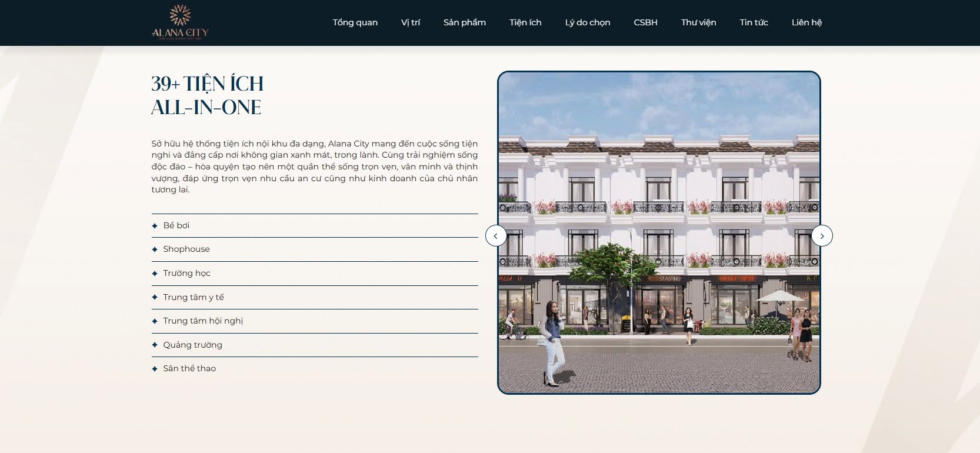
Task: Click the star bullet beside Shophouse
Action: (155, 249)
